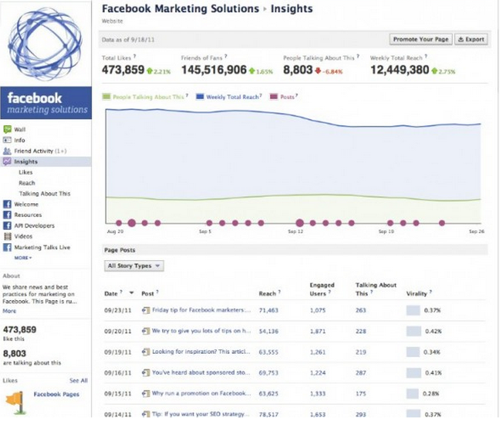Screen dimensions: 504x422
Task: Click post icon for 09/19/11 row
Action: [x=147, y=355]
